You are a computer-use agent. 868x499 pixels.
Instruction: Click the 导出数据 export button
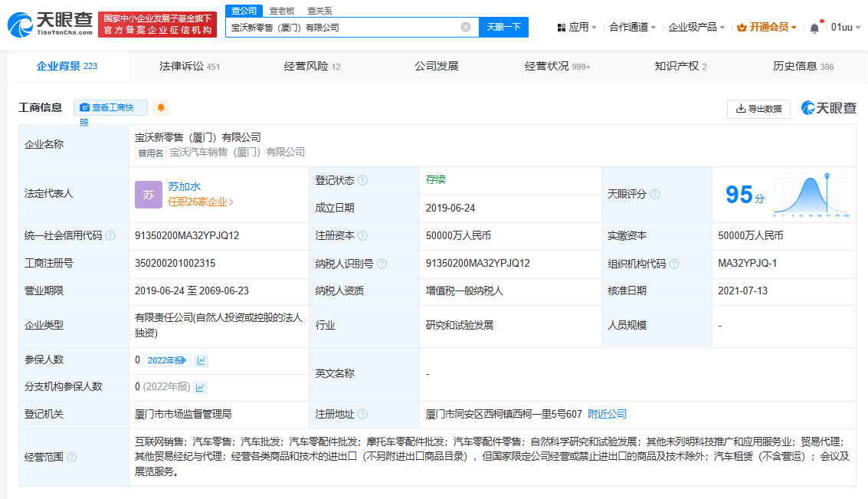[x=758, y=109]
